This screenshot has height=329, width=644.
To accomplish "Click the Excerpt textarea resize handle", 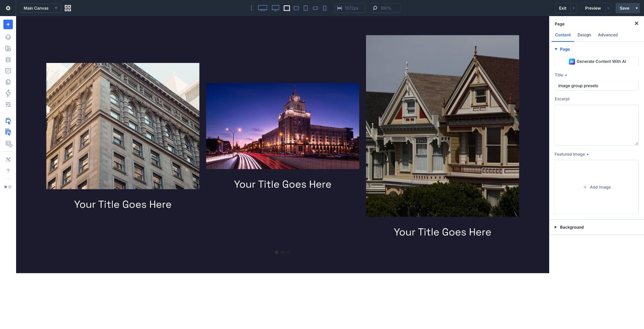I will pos(636,143).
